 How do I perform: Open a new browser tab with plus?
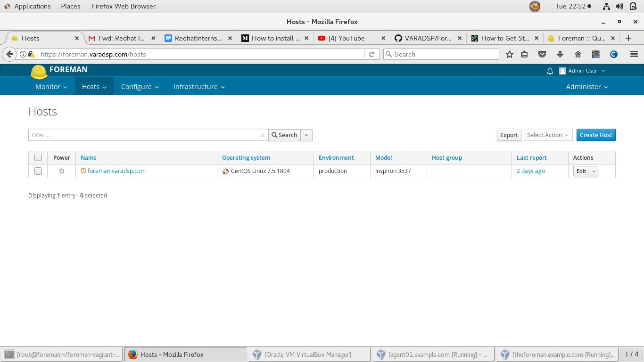[628, 38]
